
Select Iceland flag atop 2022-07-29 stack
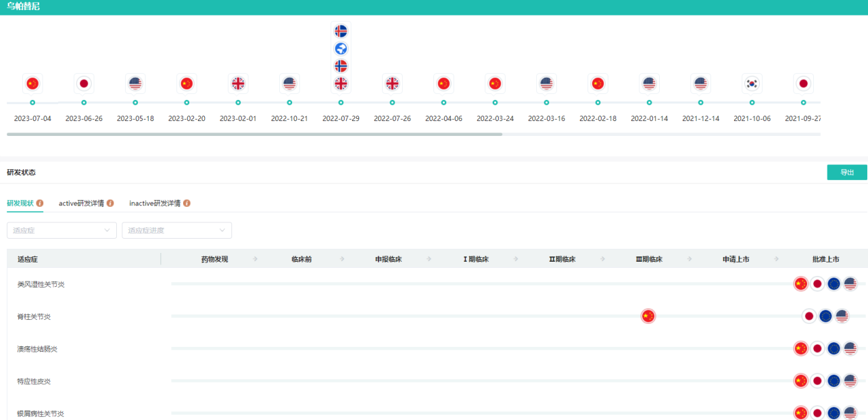point(341,31)
